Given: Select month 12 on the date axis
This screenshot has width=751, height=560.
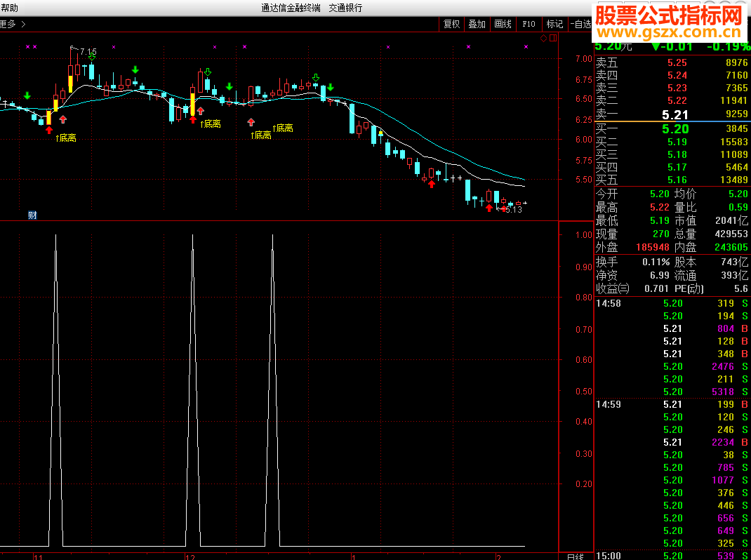Looking at the screenshot, I should [x=190, y=557].
